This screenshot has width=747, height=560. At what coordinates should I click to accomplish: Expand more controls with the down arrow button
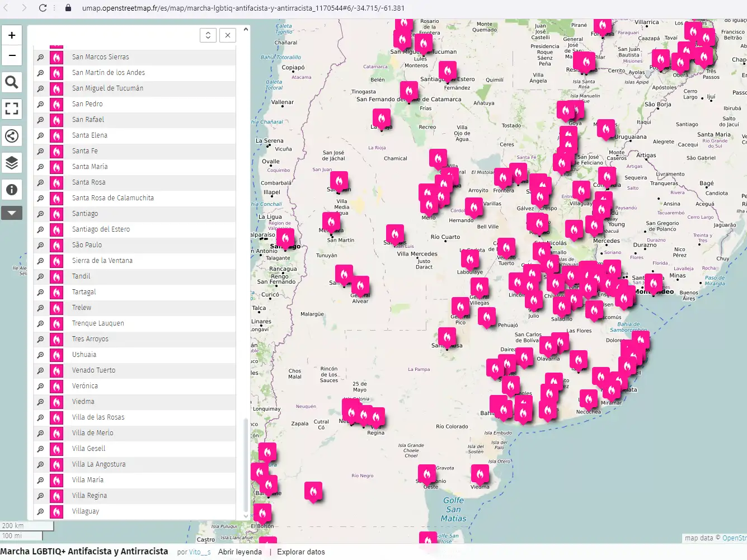[12, 213]
